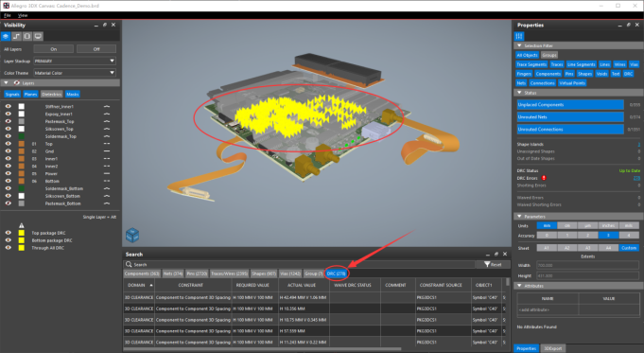Click line-style icon of Gnd layer
Image resolution: width=644 pixels, height=353 pixels.
pos(107,151)
